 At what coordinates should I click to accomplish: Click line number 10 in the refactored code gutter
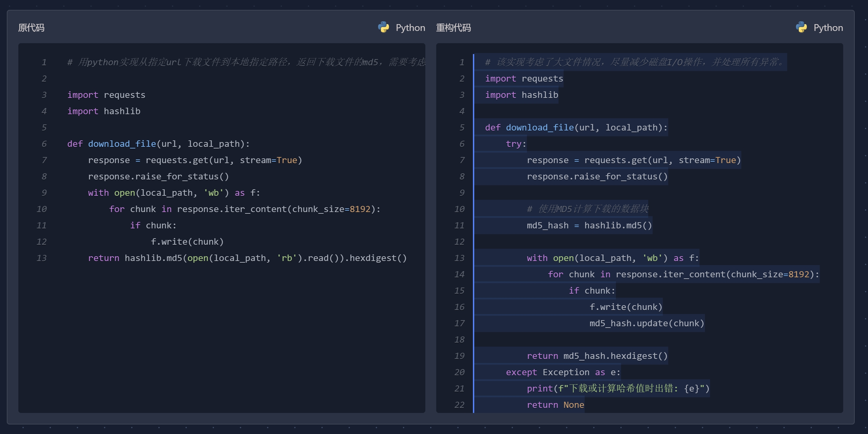(459, 209)
